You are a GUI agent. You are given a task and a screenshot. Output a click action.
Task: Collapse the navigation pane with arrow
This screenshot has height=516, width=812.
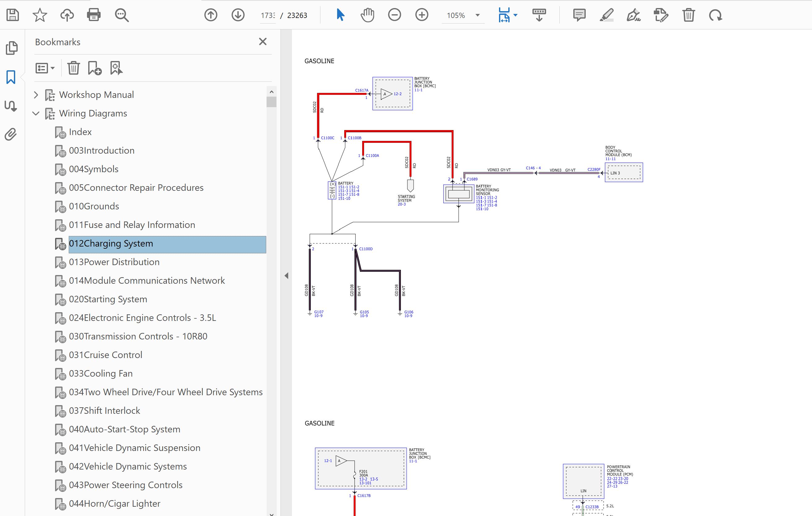(x=286, y=276)
